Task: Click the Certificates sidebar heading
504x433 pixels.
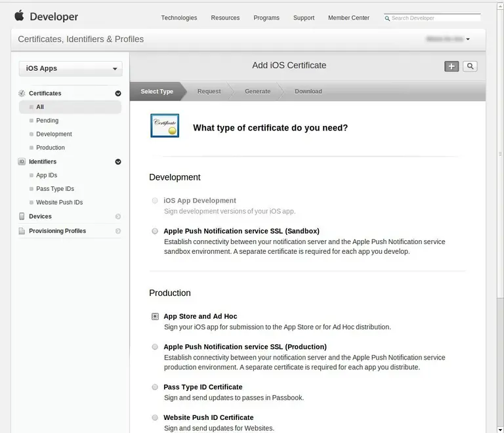Action: [x=45, y=93]
